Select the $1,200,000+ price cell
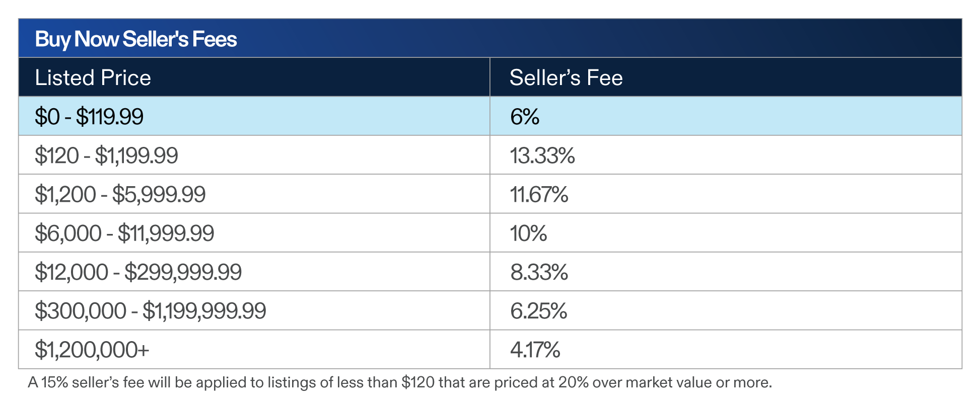This screenshot has height=406, width=980. (92, 350)
